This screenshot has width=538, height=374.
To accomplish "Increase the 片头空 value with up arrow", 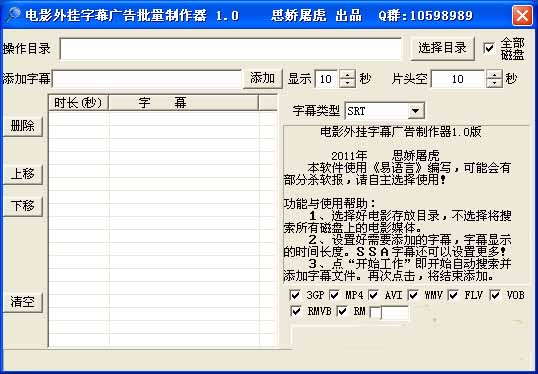I will click(494, 74).
